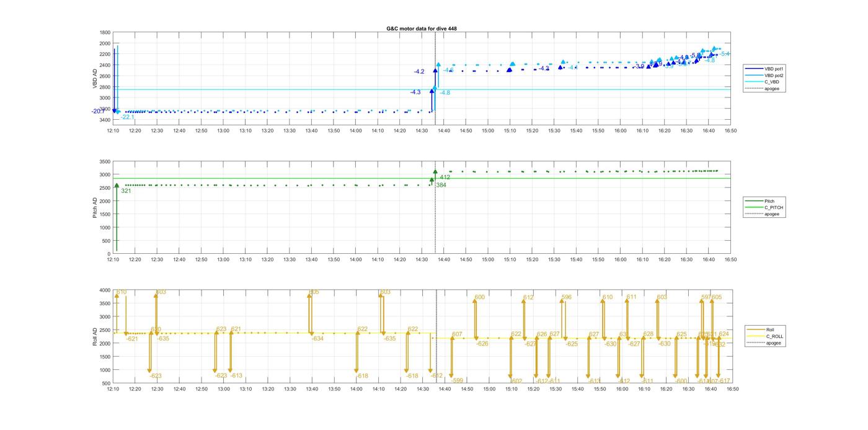Screen dimensions: 868x430
Task: Click the "14:00" x-axis tick under pitch plot
Action: pos(356,260)
